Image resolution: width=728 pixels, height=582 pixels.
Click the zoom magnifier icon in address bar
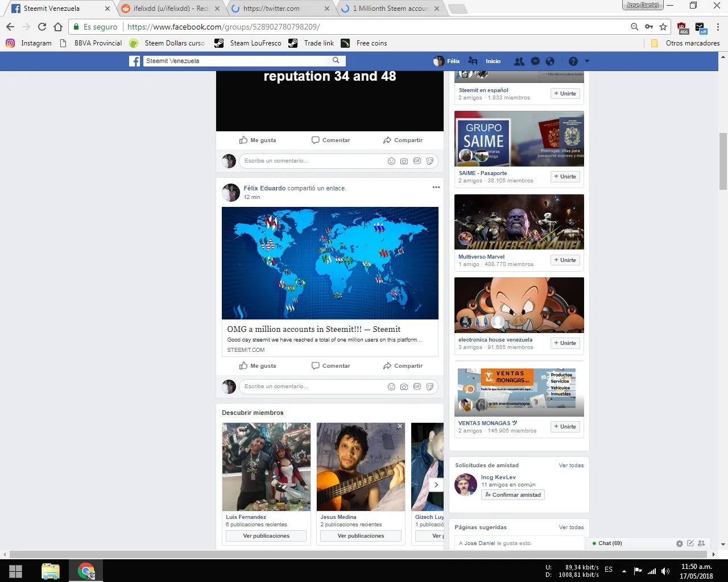point(635,27)
